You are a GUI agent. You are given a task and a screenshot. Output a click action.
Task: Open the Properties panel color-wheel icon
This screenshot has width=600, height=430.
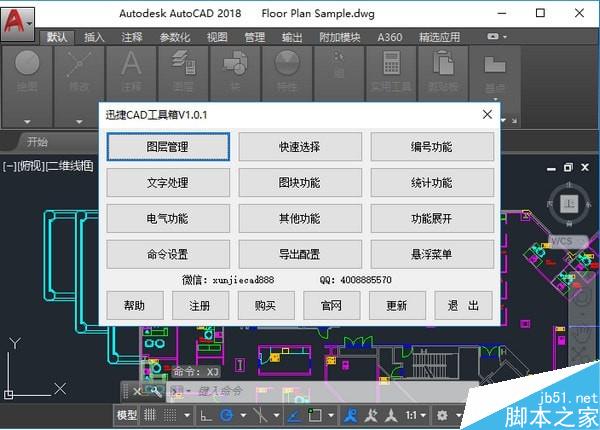pos(287,63)
